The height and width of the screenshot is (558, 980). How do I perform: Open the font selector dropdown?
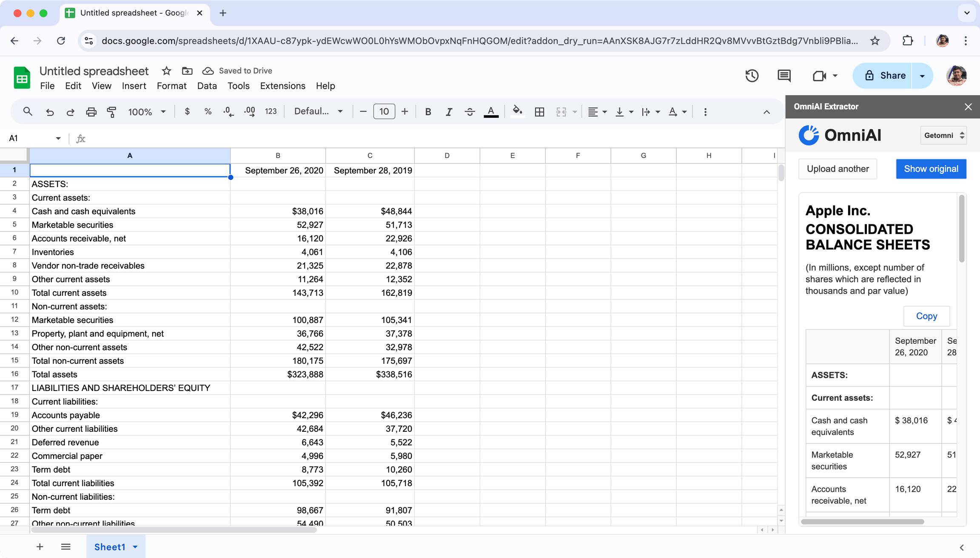317,111
